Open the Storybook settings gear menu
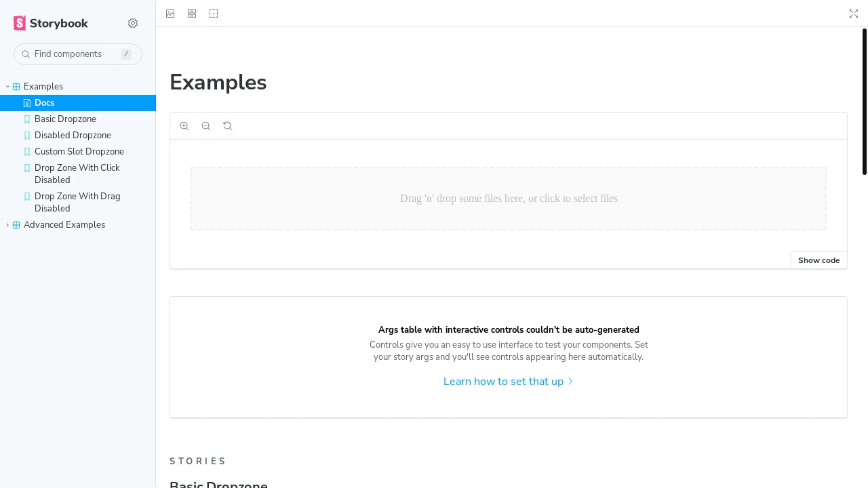Screen dimensions: 868x488 133,23
